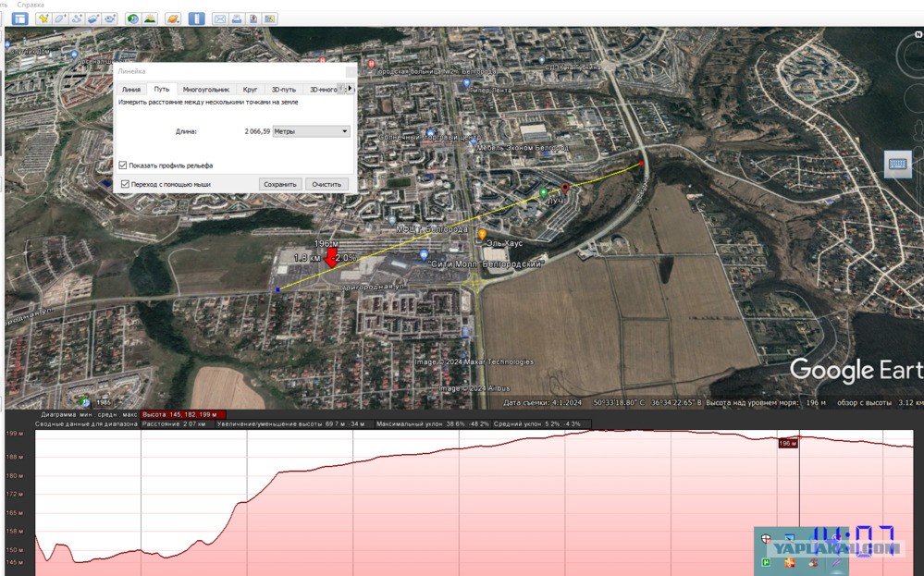Select the Add Polygon tool
This screenshot has height=576, width=924.
[x=60, y=18]
